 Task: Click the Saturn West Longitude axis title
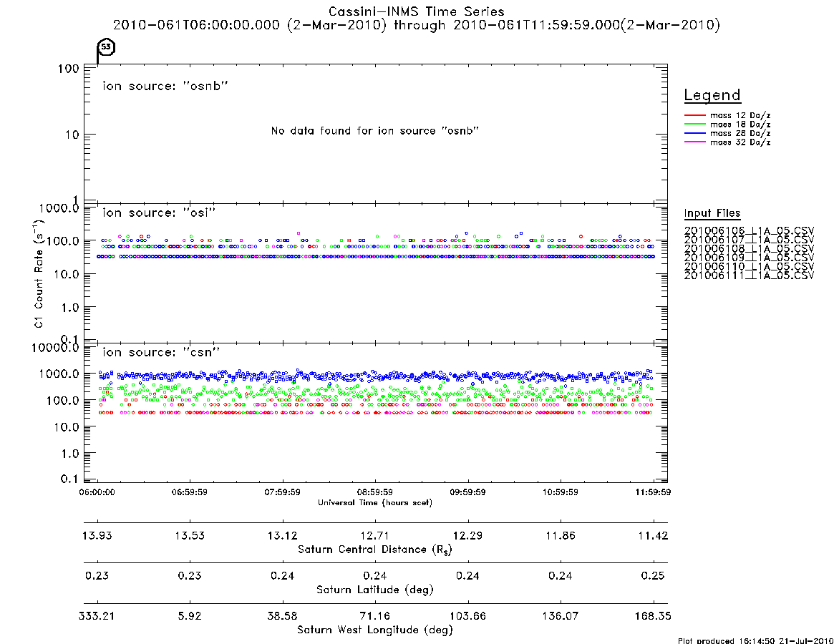click(x=375, y=630)
